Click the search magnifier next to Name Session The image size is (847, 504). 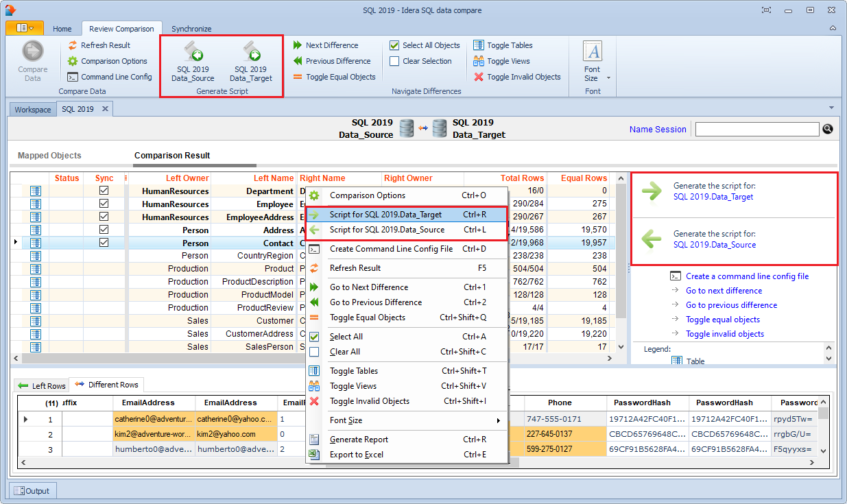tap(827, 129)
